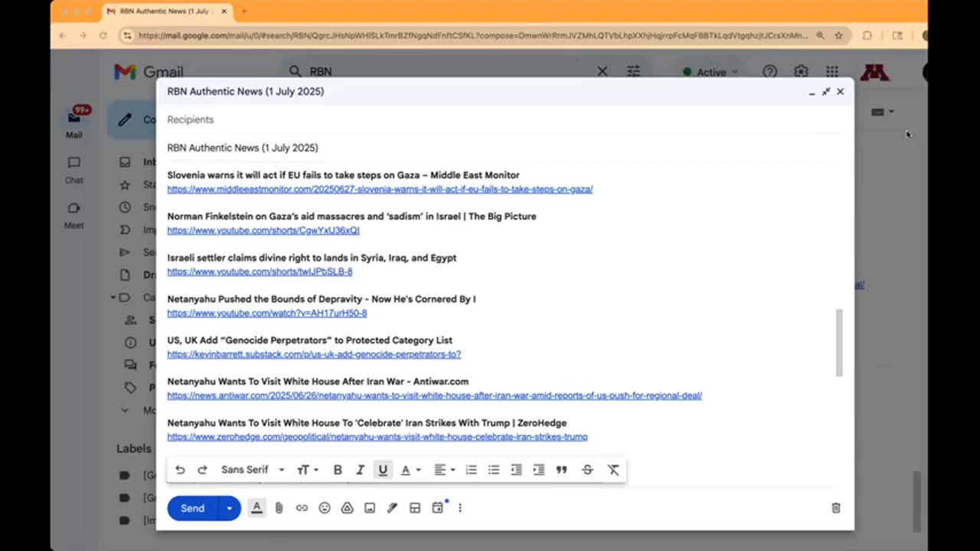Increase the indent level
980x551 pixels.
539,470
